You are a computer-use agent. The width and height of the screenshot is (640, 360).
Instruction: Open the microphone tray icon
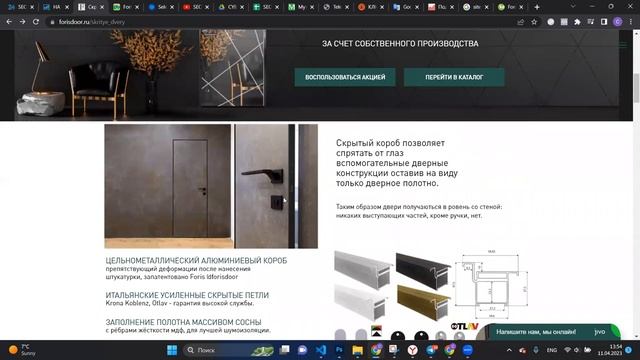click(x=536, y=350)
